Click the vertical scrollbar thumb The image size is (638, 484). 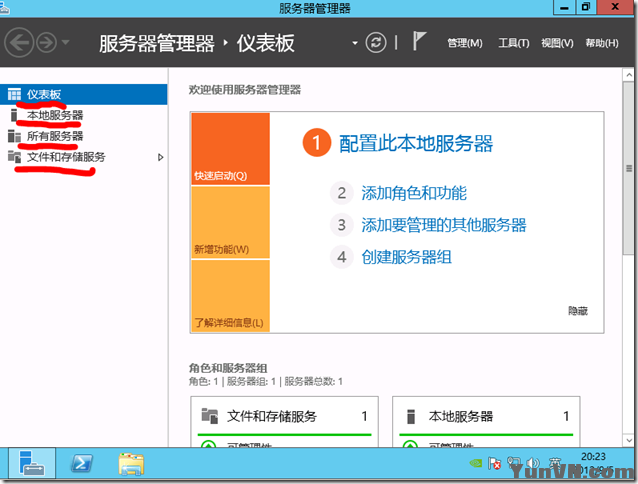click(x=629, y=168)
